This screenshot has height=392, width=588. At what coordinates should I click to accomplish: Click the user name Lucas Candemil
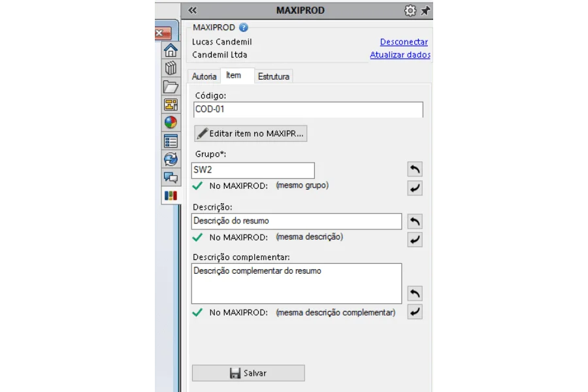pyautogui.click(x=222, y=42)
